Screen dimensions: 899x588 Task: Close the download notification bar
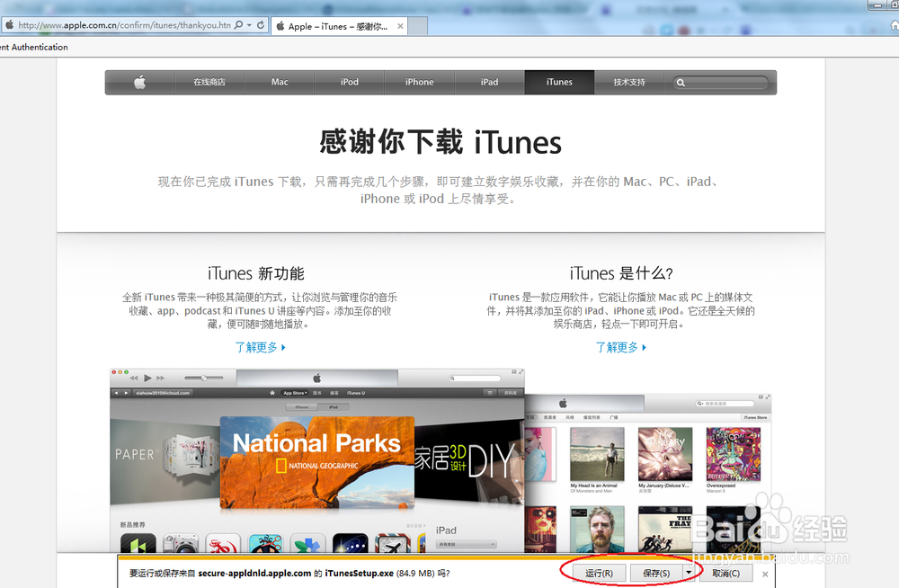765,574
